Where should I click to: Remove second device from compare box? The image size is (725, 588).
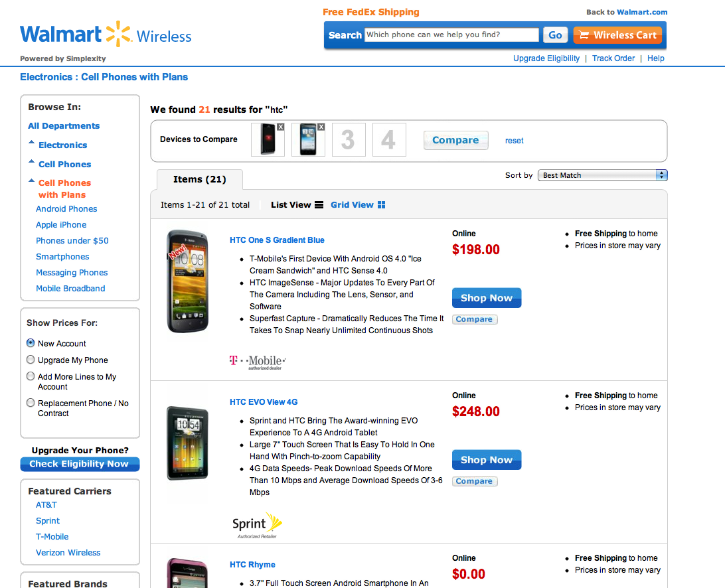(321, 127)
